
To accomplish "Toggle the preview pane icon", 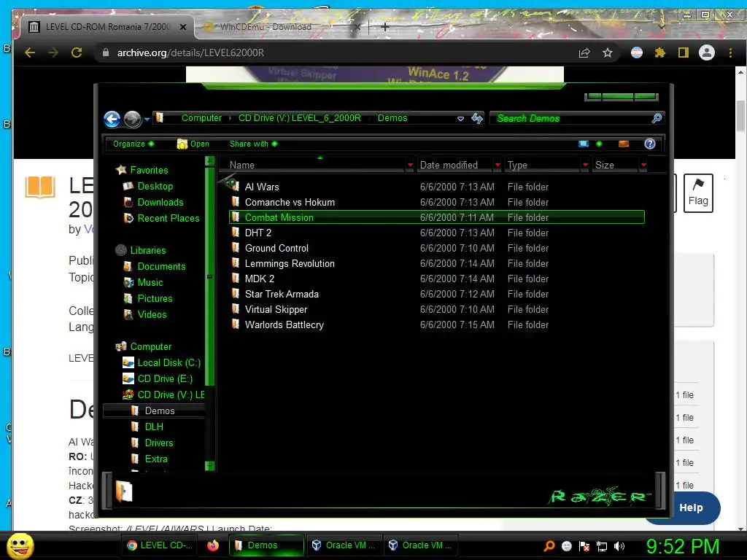I will tap(624, 144).
